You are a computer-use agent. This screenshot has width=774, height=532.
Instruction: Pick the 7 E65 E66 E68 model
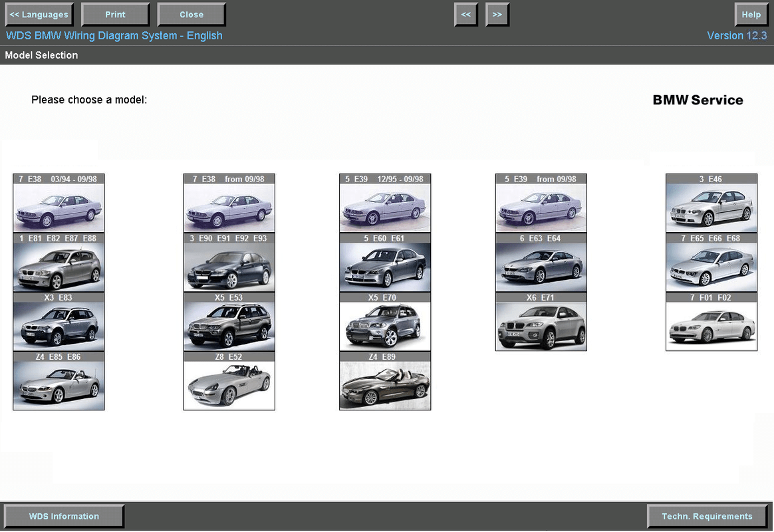[711, 262]
